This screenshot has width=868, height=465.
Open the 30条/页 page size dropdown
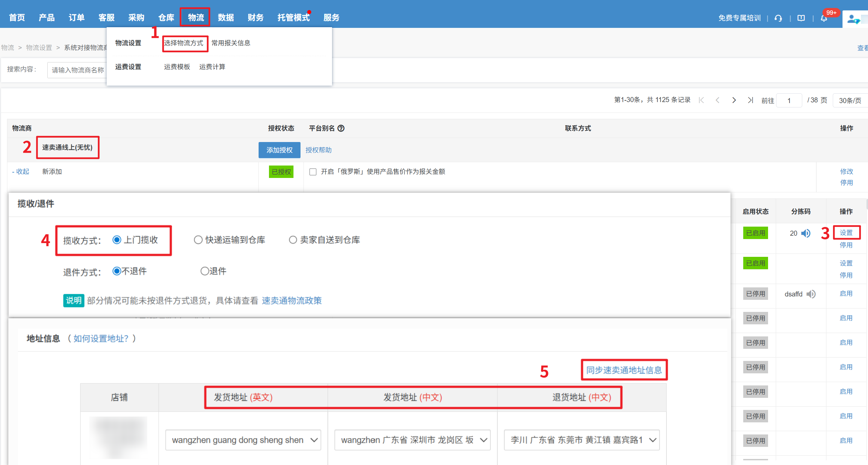coord(850,100)
